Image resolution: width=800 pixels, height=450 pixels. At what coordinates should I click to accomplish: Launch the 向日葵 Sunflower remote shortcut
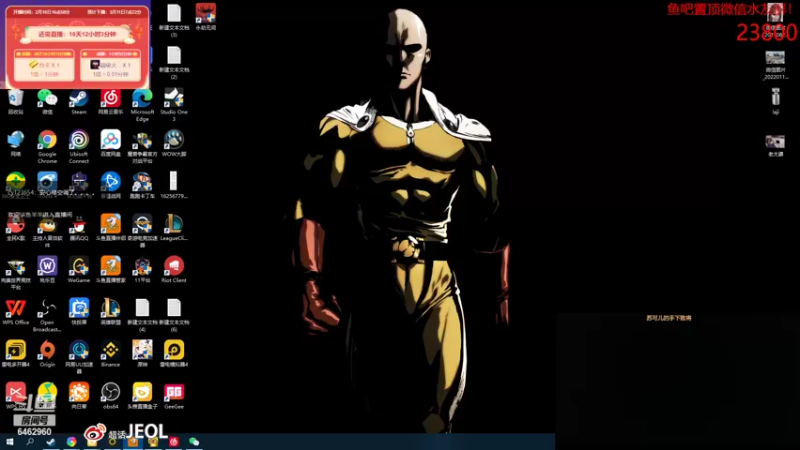[79, 396]
